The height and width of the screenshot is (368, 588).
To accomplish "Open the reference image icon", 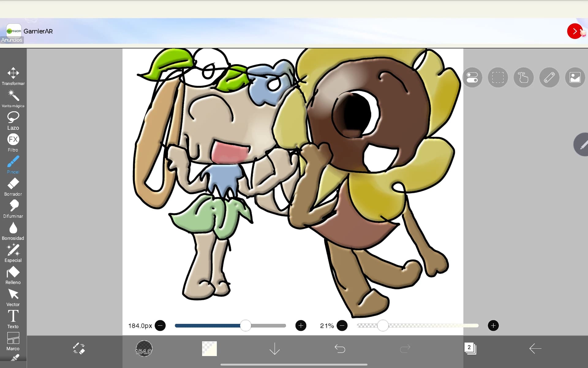I will 575,77.
